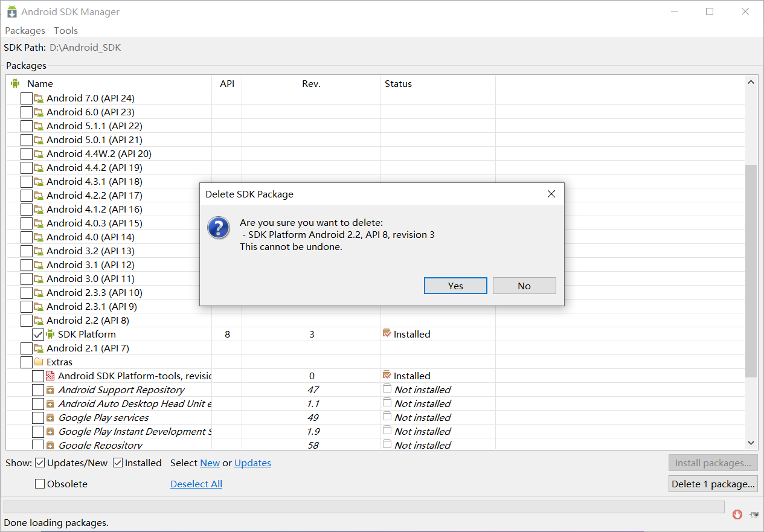
Task: Click the red stop-loading icon in status bar
Action: click(x=737, y=514)
